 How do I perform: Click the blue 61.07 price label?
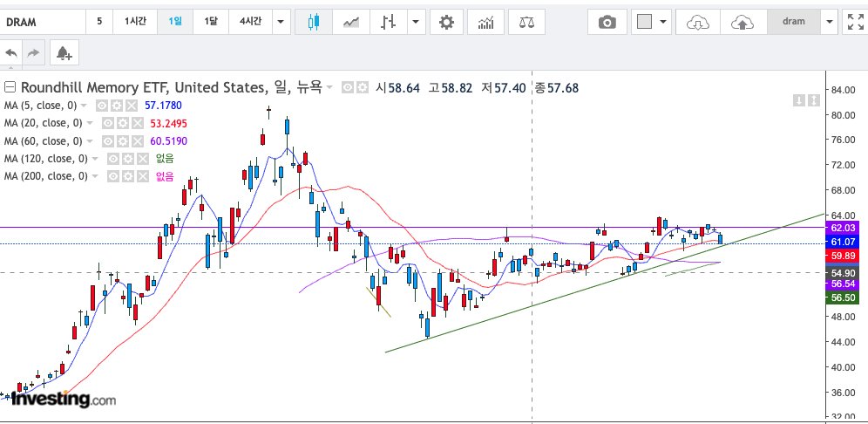point(843,243)
